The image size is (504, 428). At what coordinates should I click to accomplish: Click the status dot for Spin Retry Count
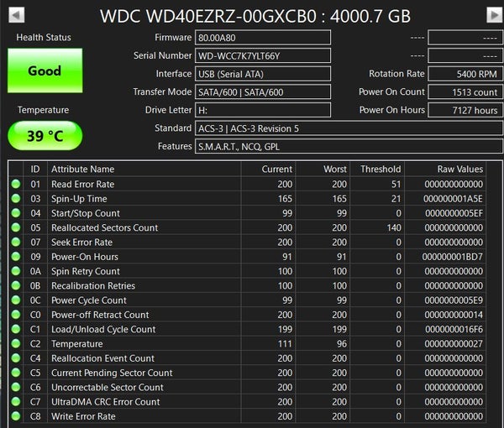coord(16,271)
